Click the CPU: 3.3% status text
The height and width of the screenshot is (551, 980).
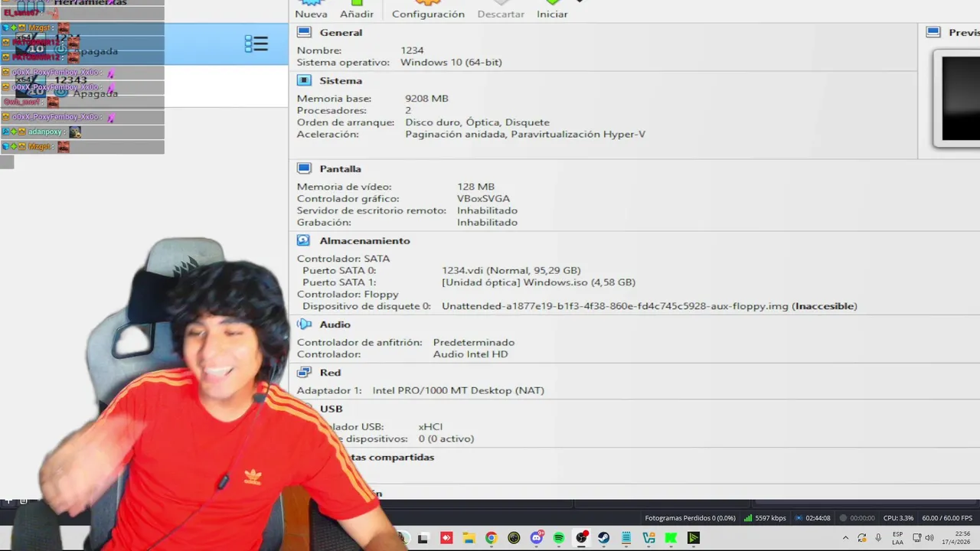point(898,518)
